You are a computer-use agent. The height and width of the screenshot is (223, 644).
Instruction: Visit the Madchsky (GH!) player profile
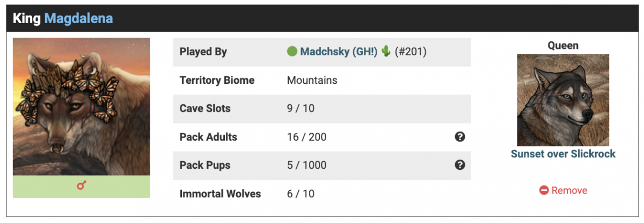[339, 52]
